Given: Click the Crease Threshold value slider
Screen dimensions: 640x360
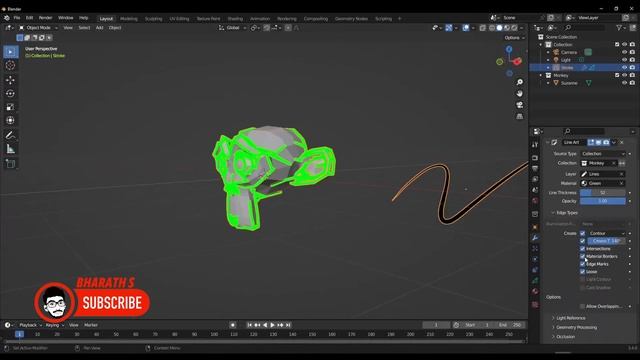Looking at the screenshot, I should point(607,241).
